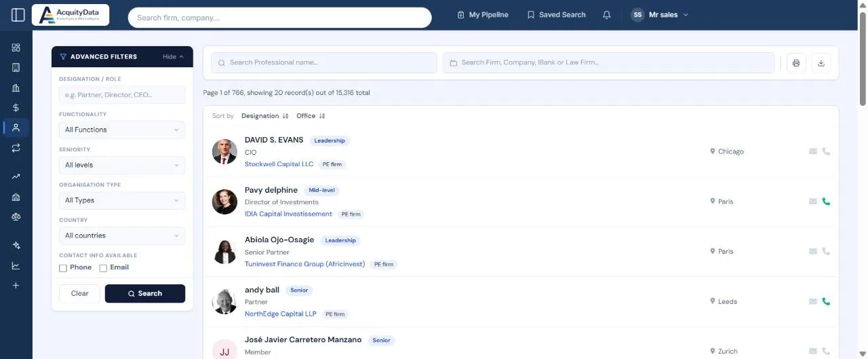Viewport: 868px width, 359px height.
Task: Click email icon for Abiola Ojo-Osagie
Action: click(813, 251)
